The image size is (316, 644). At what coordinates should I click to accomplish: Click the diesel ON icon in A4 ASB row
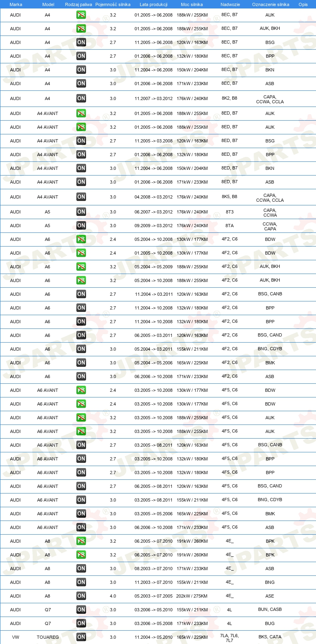coord(81,84)
